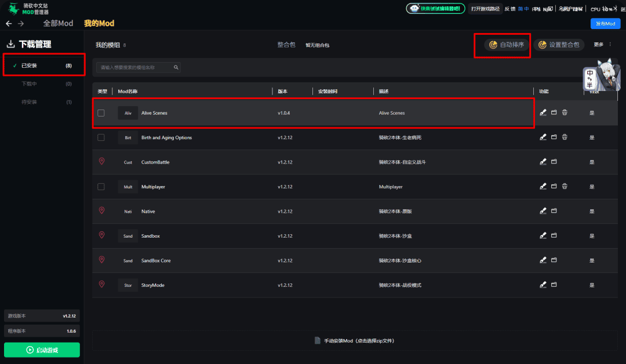
Task: Switch to the 全部Mod tab
Action: pyautogui.click(x=58, y=24)
